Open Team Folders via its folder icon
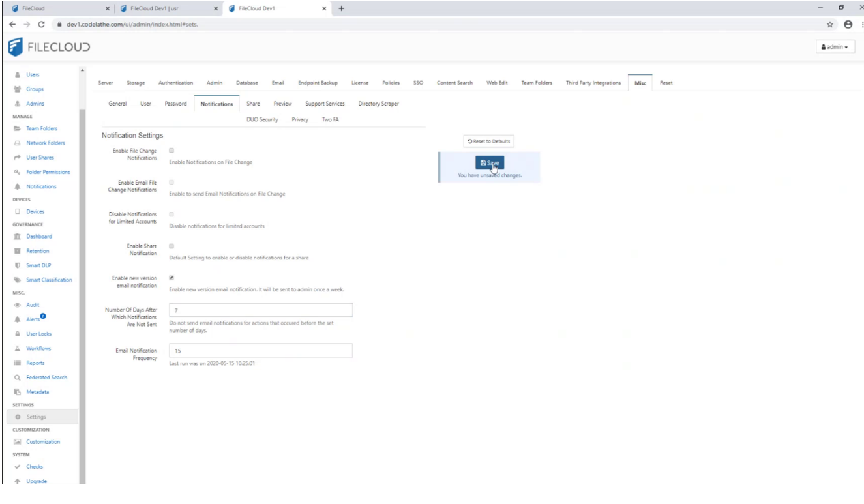Screen dimensions: 864x504 click(18, 129)
